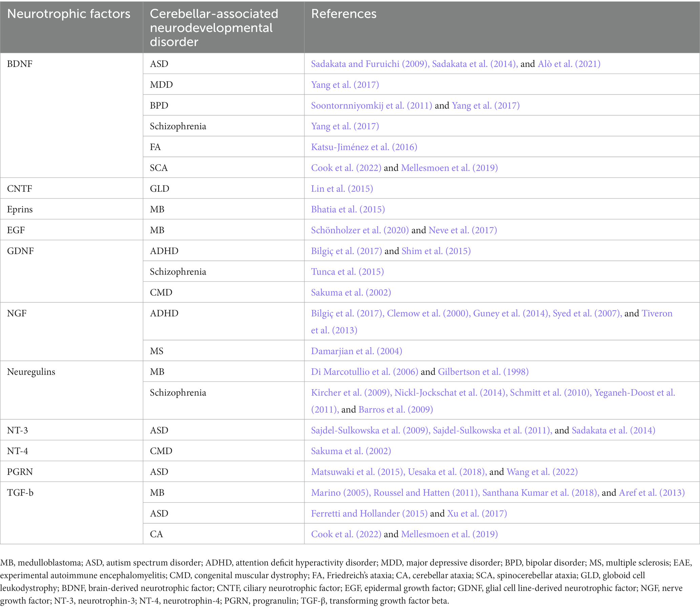Select the GLD disorder cell
This screenshot has width=700, height=609.
224,188
